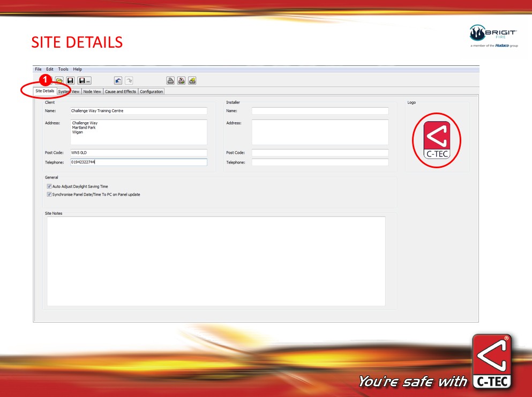
Task: Open the Tools menu
Action: point(63,69)
